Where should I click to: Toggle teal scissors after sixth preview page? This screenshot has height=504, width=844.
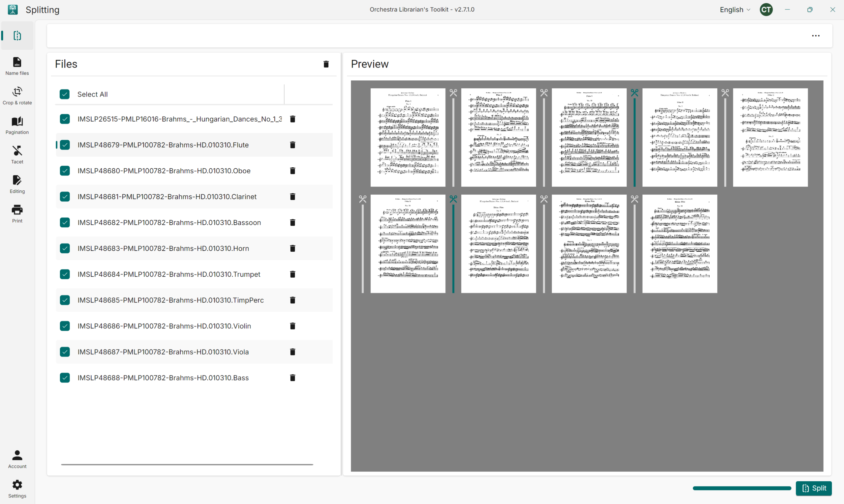coord(453,199)
